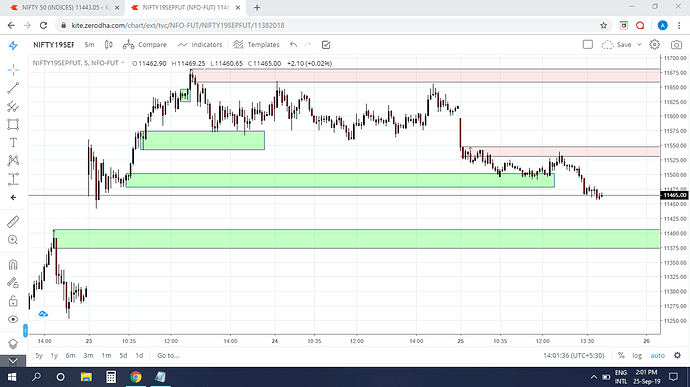
Task: Open Google Chrome in the taskbar
Action: pos(136,377)
